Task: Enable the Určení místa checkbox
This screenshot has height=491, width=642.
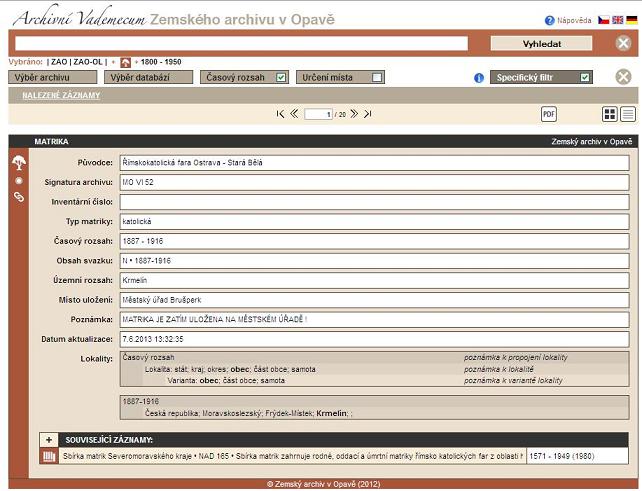Action: point(377,77)
